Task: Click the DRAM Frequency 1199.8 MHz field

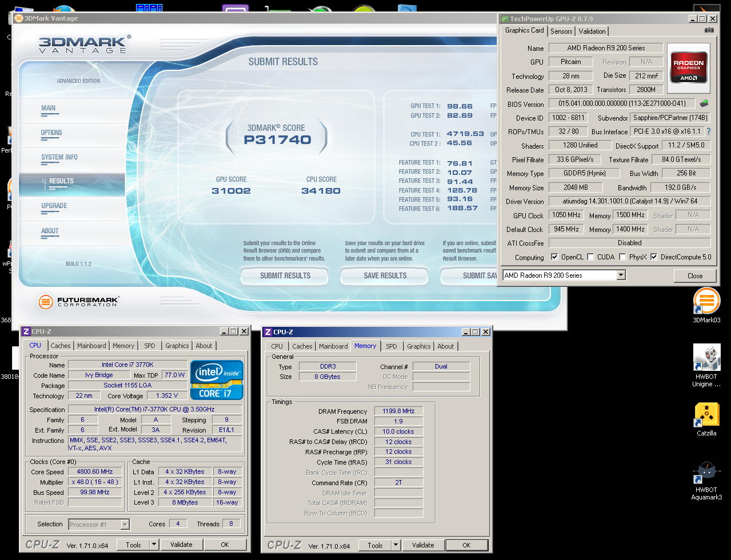Action: coord(398,411)
